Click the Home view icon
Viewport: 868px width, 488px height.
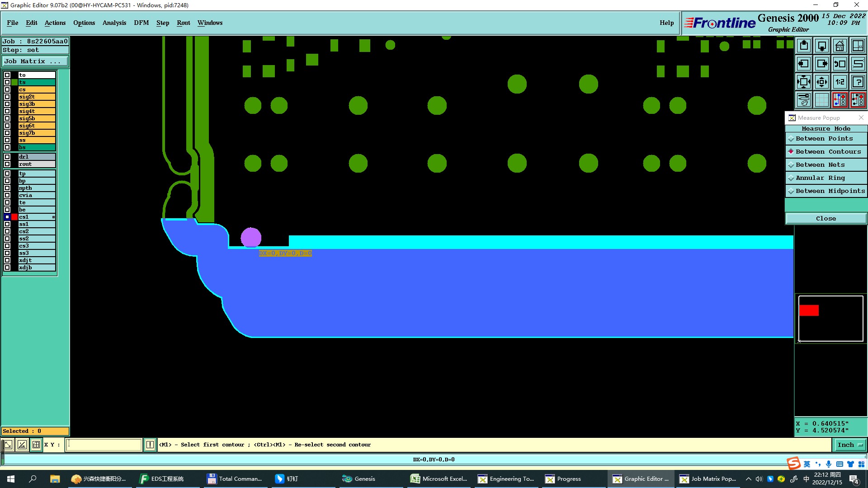[840, 46]
